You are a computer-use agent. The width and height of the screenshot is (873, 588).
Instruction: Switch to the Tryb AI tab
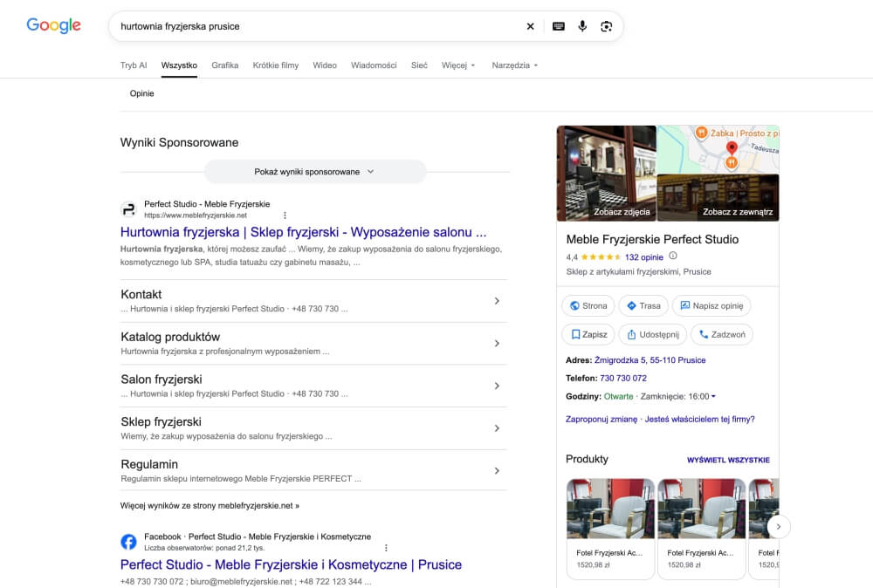click(134, 65)
